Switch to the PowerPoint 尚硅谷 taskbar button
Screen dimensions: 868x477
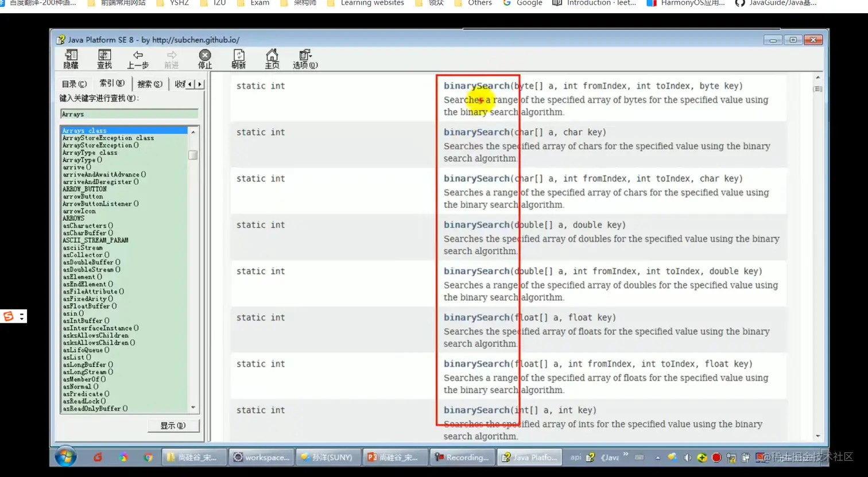[x=394, y=457]
